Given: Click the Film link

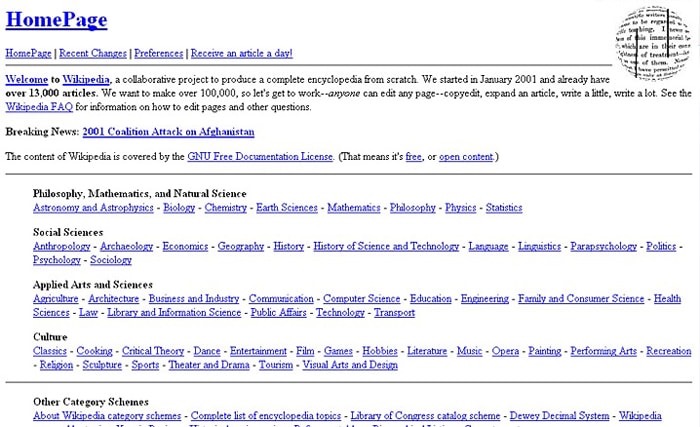Looking at the screenshot, I should (305, 351).
